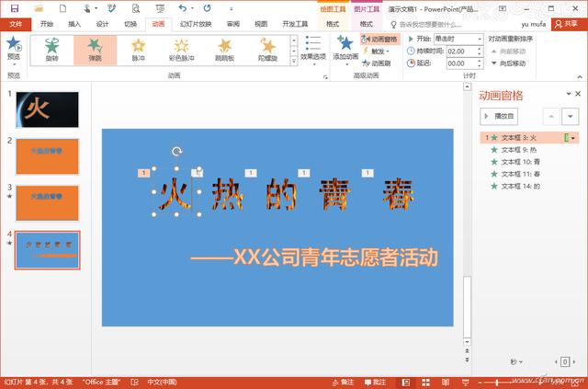The height and width of the screenshot is (389, 588).
Task: Select animation entry 文本框 14: 的
Action: point(529,186)
